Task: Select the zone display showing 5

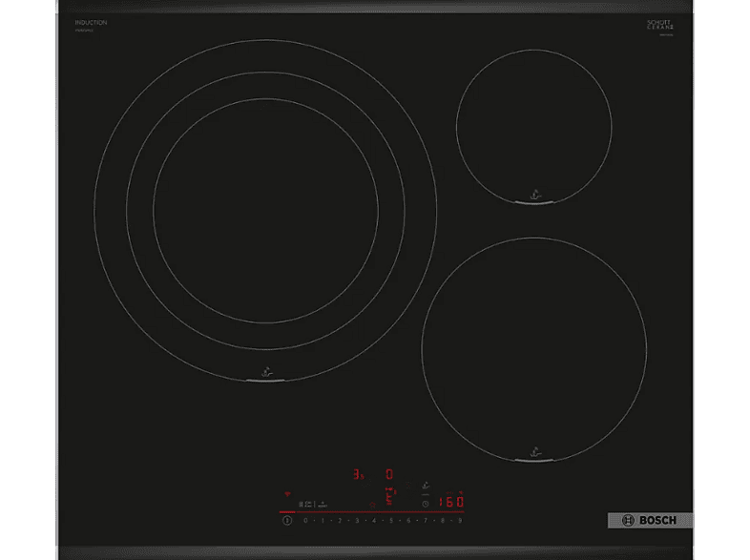Action: click(388, 499)
